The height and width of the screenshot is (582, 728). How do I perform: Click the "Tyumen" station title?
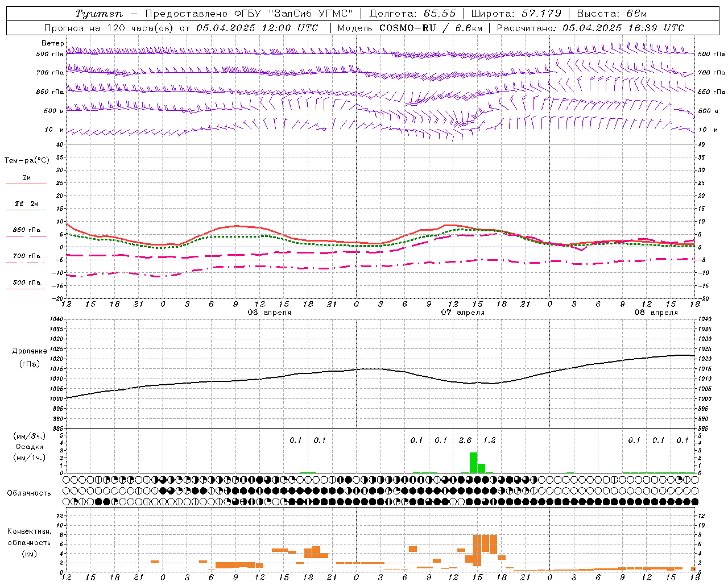[99, 14]
